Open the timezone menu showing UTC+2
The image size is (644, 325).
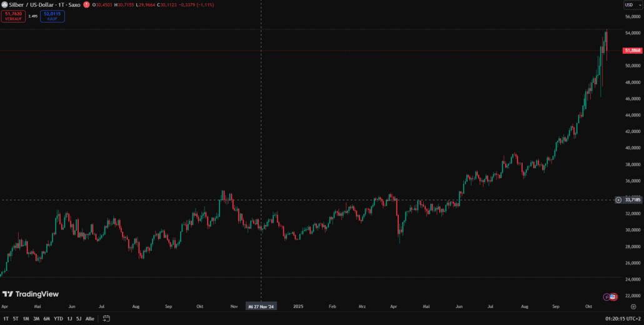[621, 319]
